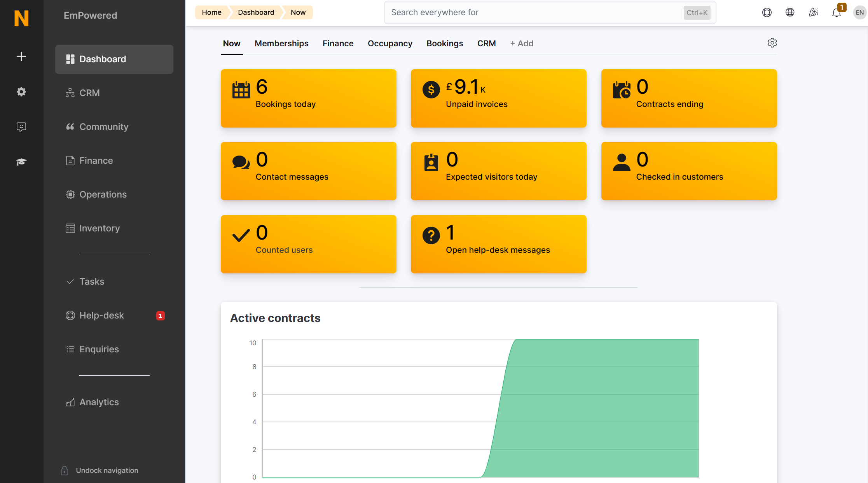Open the help lifebuoy icon in header

coord(767,12)
